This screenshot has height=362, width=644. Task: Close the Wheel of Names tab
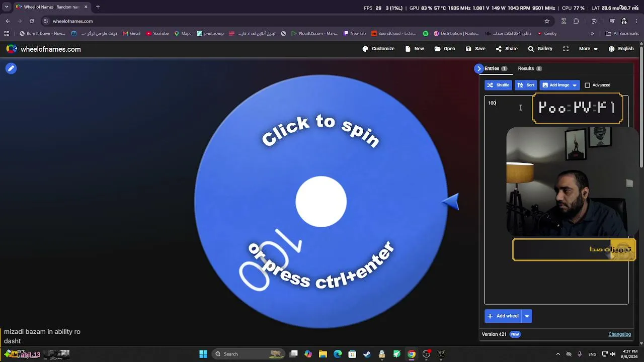[86, 7]
